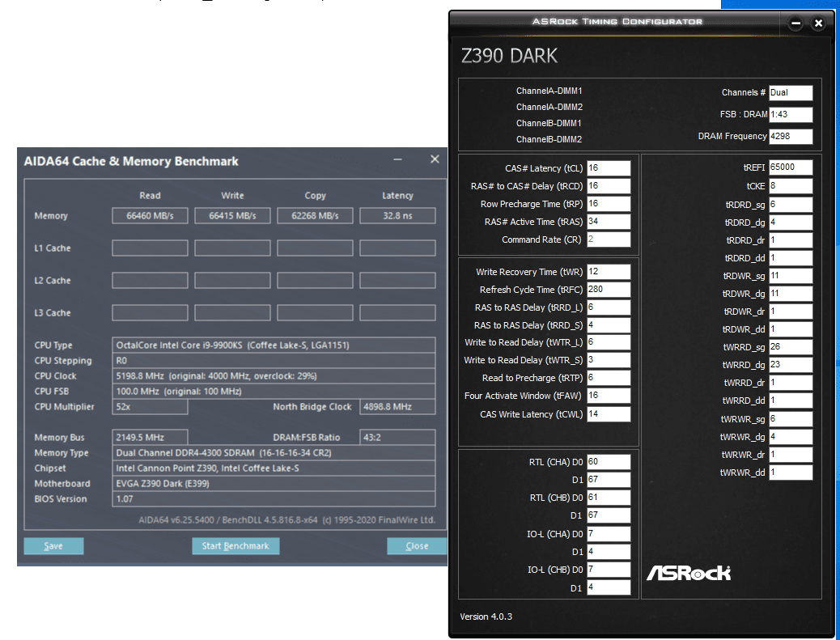Viewport: 840px width, 640px height.
Task: Select the tRCD value field
Action: 609,186
